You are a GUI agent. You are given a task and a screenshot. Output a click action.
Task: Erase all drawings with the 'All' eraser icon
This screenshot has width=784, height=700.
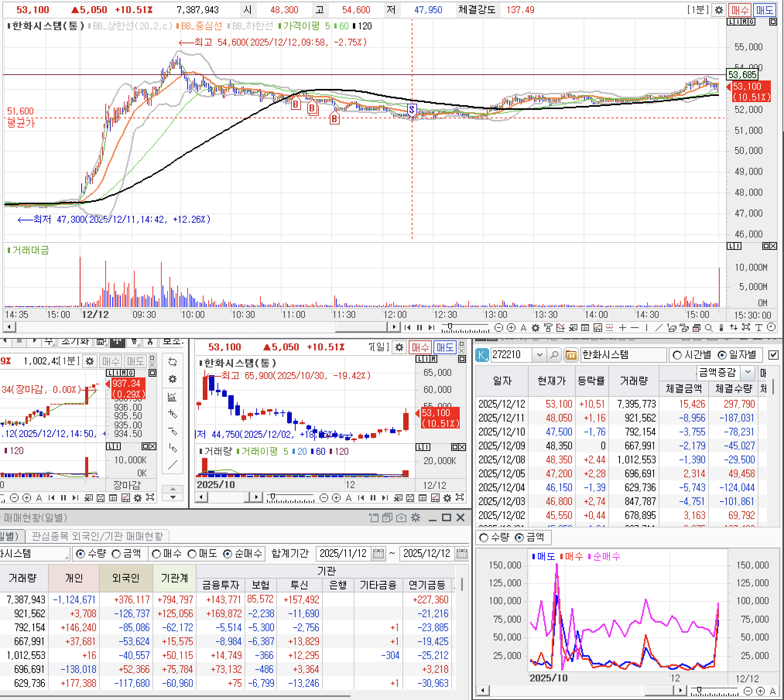(684, 328)
